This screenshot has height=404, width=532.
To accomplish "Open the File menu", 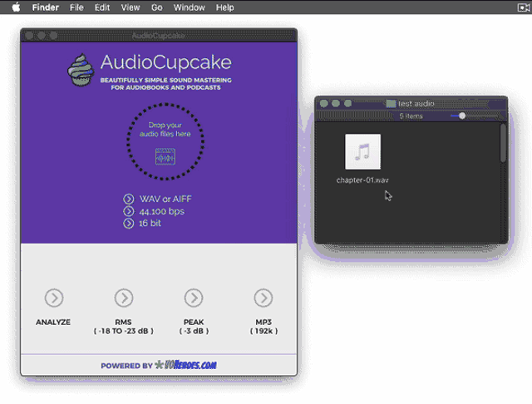I will 76,7.
